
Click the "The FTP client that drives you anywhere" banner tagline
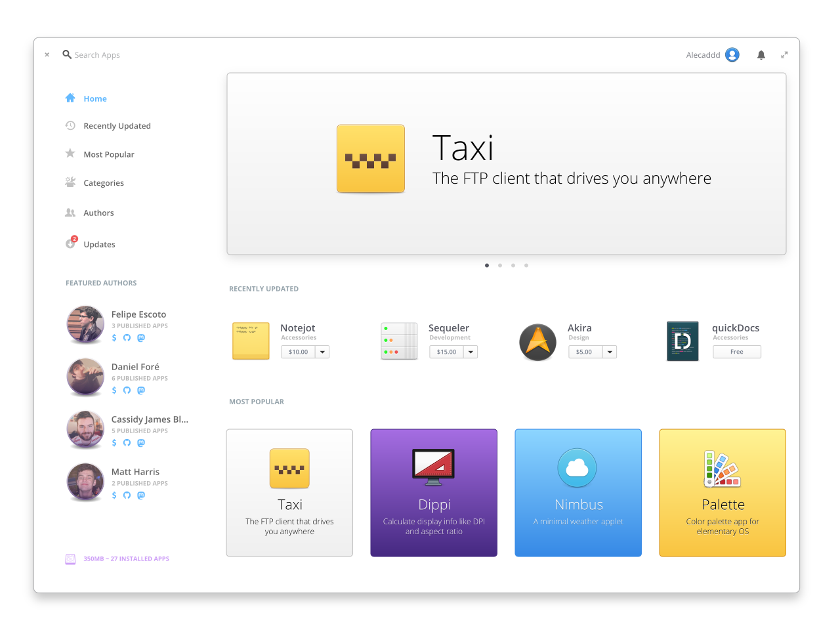pos(572,178)
